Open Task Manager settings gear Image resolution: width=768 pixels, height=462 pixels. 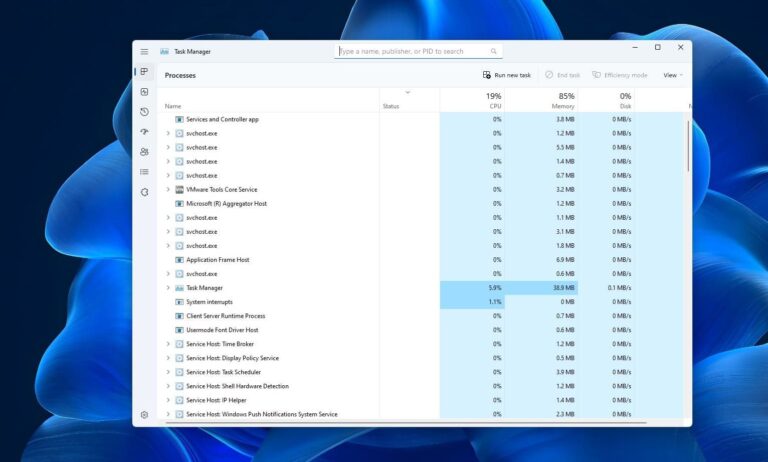(x=144, y=414)
